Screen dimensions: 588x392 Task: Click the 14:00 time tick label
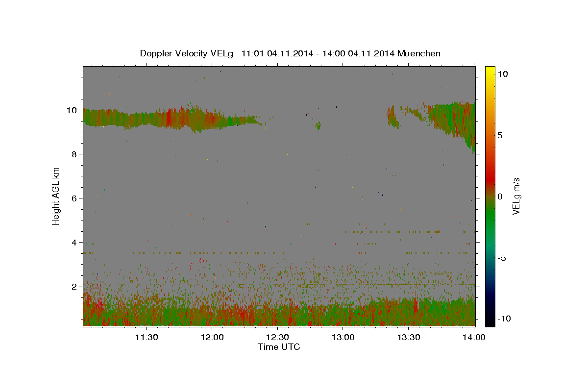coord(474,337)
